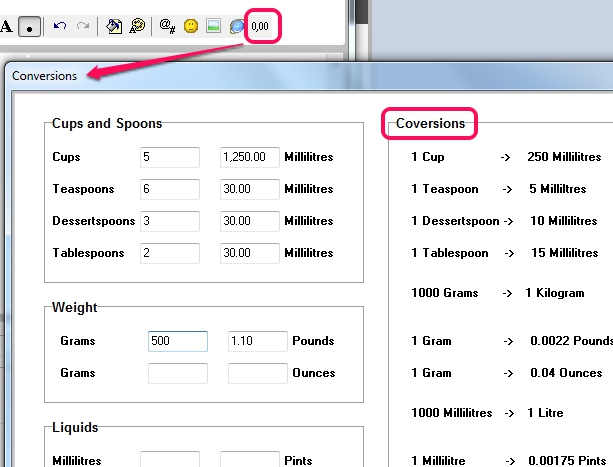Click 1000 Grams reference row
The height and width of the screenshot is (467, 613).
[498, 293]
